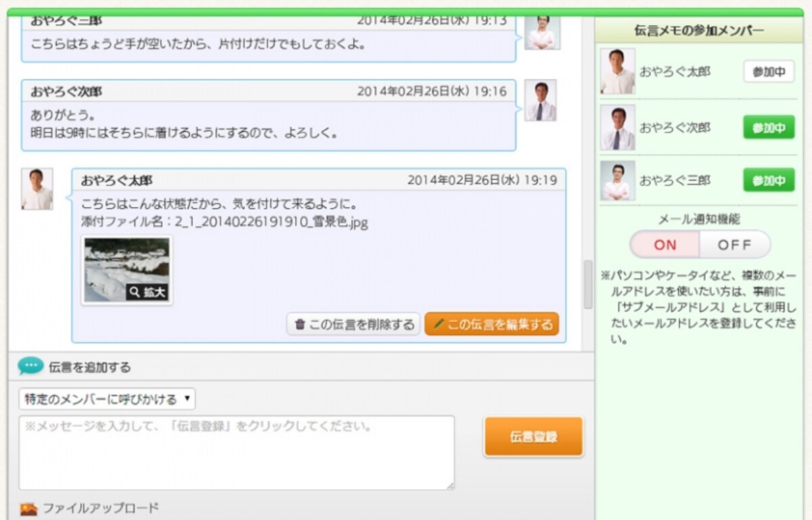This screenshot has height=520, width=812.
Task: Click member name おやろぐ太郎 in sidebar
Action: click(675, 72)
